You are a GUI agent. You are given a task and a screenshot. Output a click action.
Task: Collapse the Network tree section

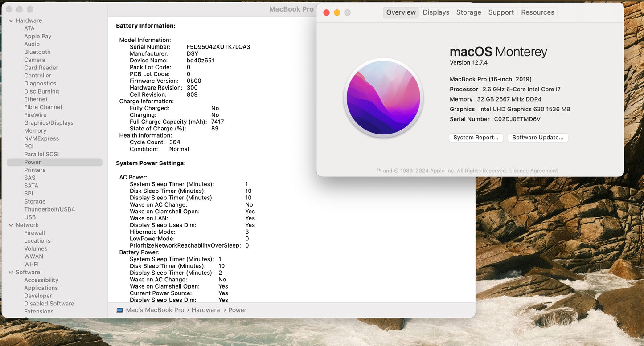(x=11, y=225)
